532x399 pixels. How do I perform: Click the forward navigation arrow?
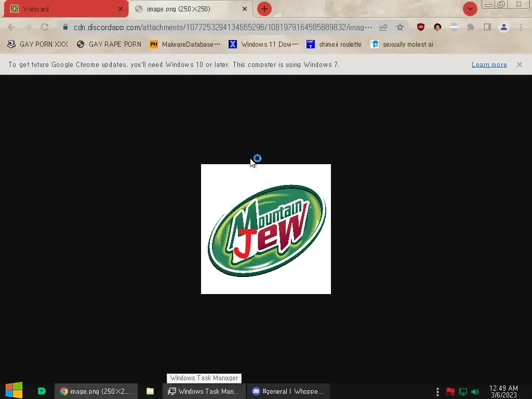click(28, 27)
